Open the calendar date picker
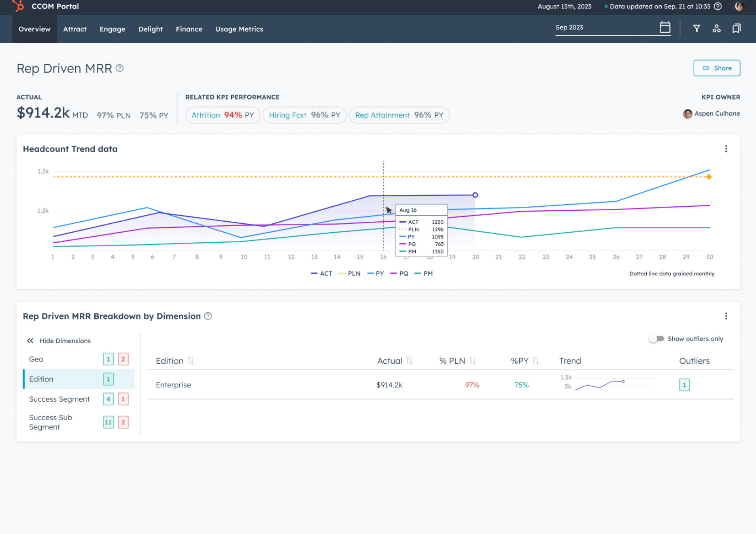 tap(665, 27)
